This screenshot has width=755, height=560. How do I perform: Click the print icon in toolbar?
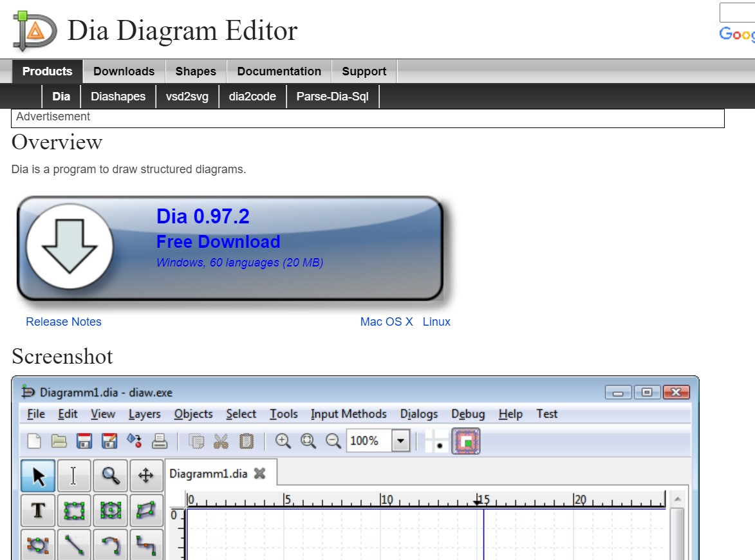[160, 441]
